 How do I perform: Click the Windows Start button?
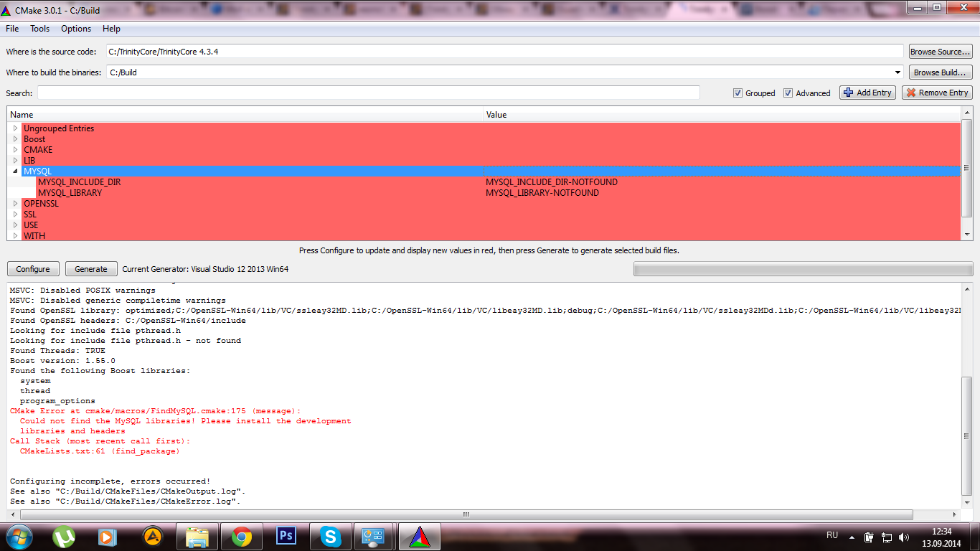19,537
